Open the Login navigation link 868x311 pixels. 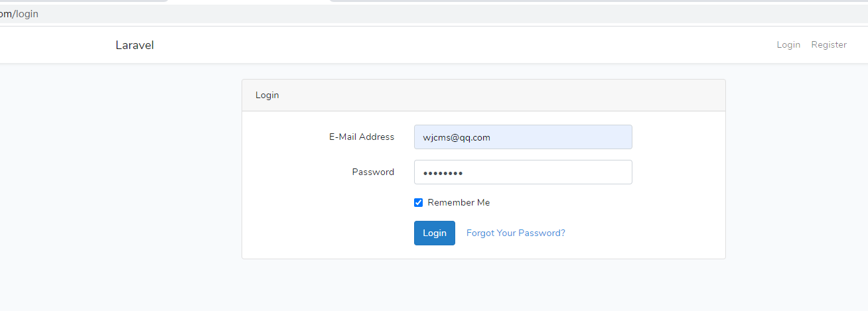tap(788, 45)
